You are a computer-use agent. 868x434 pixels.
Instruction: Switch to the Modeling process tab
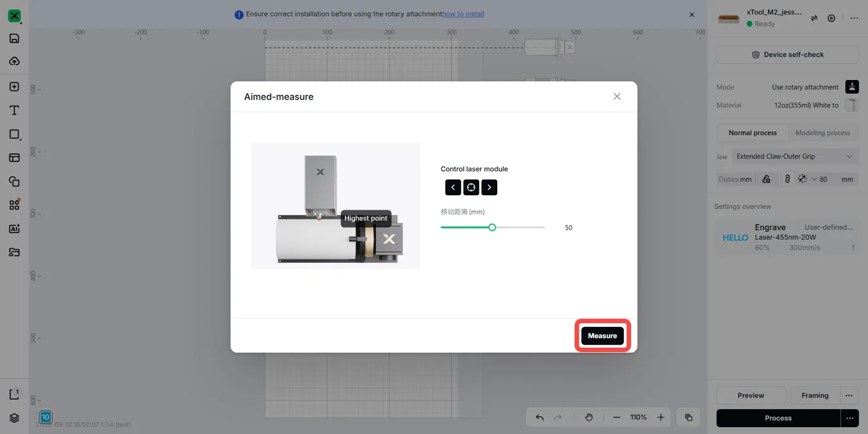[823, 133]
